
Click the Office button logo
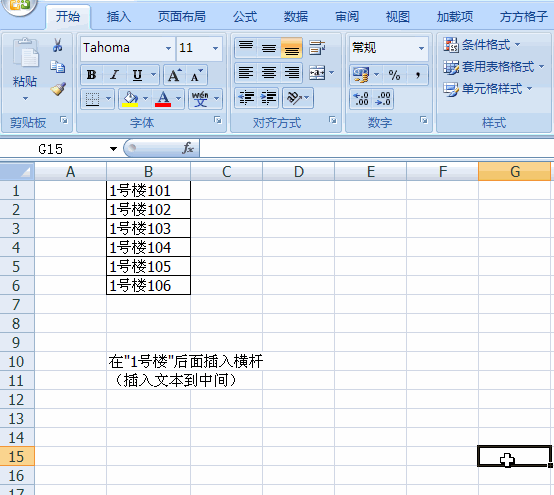click(x=19, y=5)
